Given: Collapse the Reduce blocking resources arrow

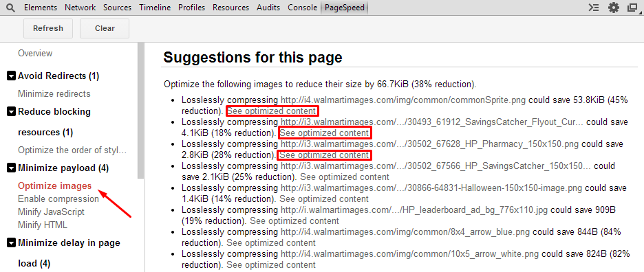Looking at the screenshot, I should [11, 112].
